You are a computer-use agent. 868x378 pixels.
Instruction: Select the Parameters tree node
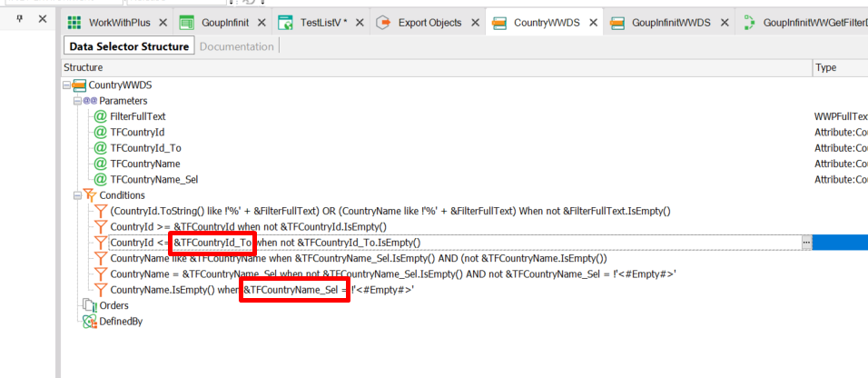pyautogui.click(x=123, y=101)
